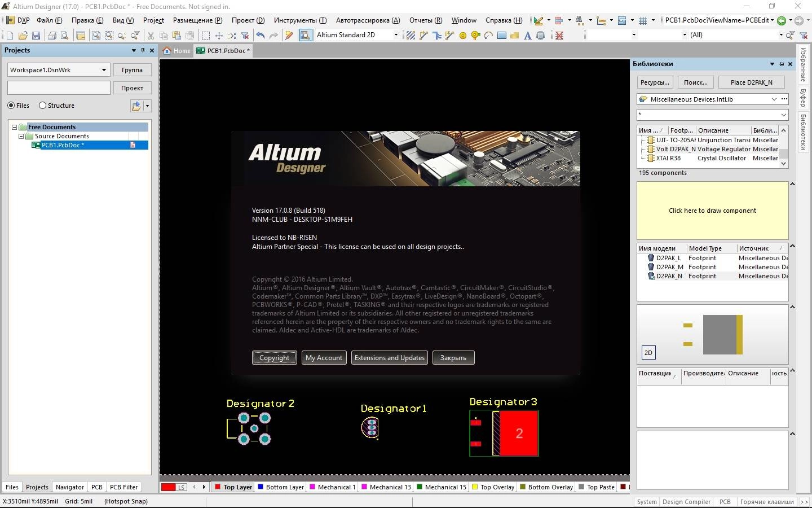Click the Clear filter icon beside Deselect
The width and height of the screenshot is (812, 508).
245,35
